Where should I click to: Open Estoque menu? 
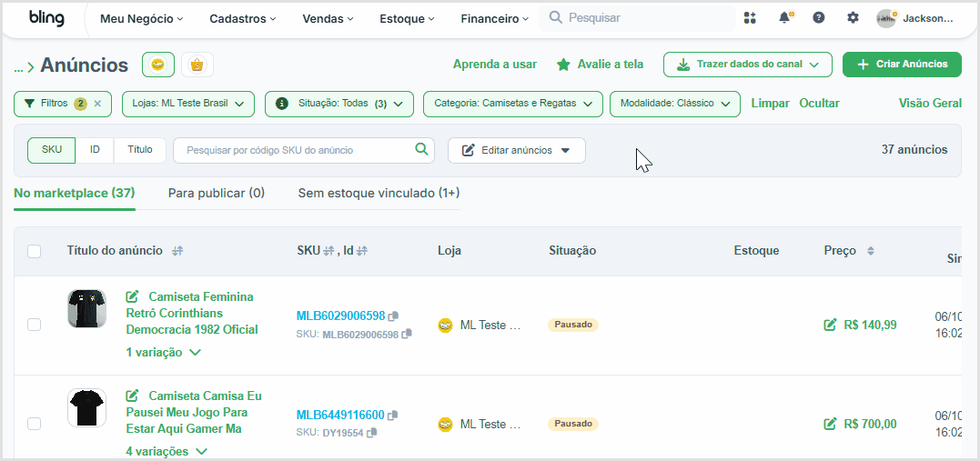407,19
